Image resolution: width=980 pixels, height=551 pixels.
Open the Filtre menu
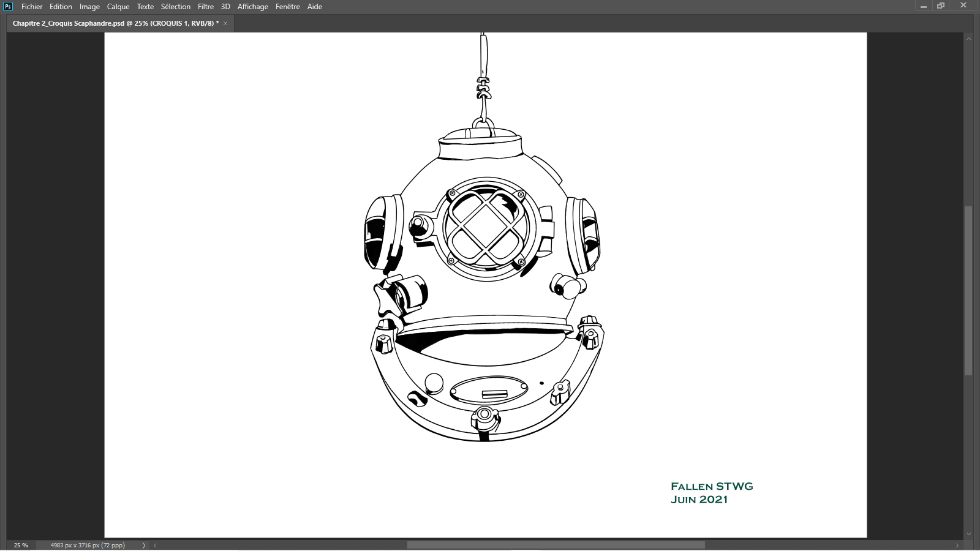pos(206,7)
